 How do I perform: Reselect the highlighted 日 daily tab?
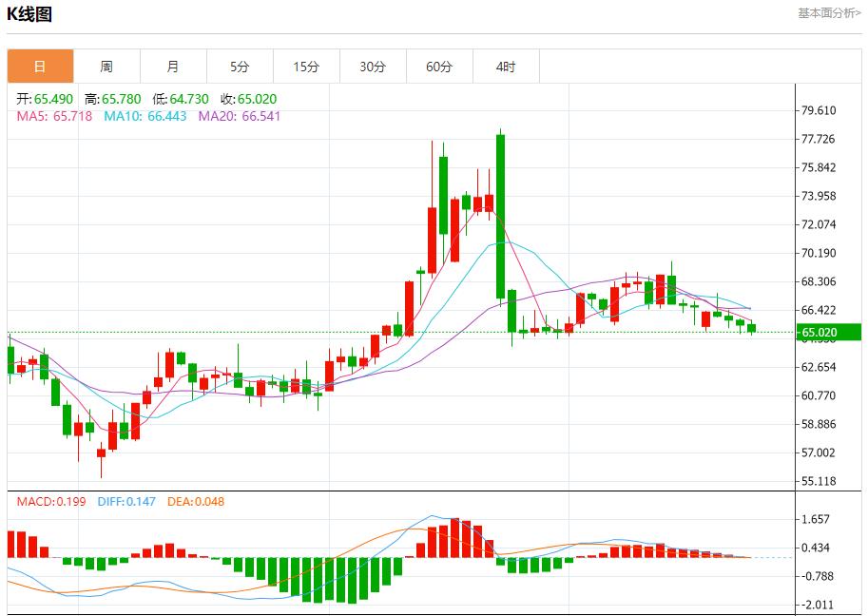point(40,66)
